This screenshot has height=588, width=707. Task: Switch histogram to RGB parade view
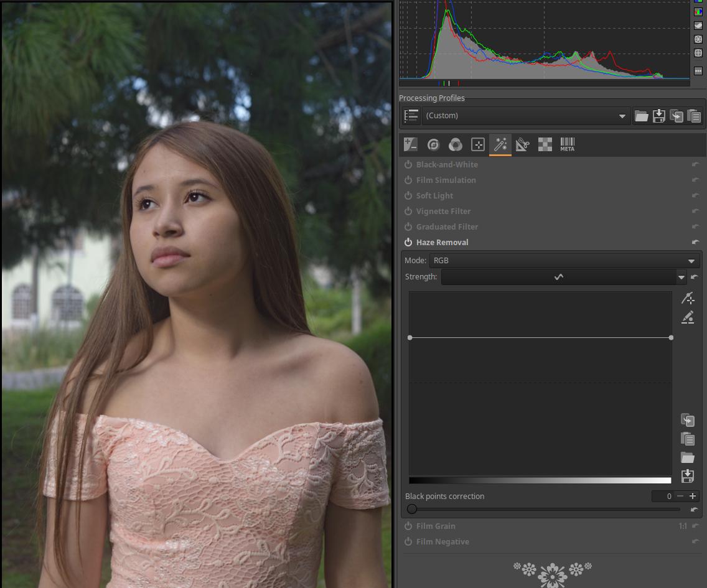(698, 12)
